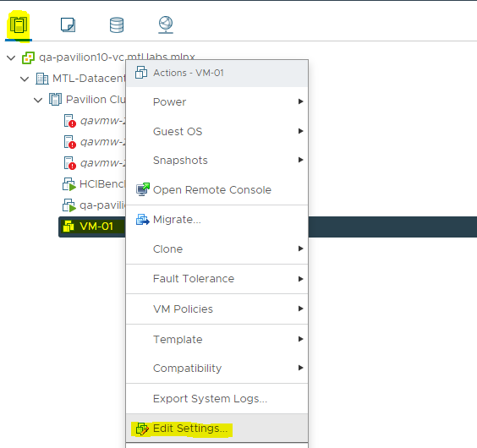Select MTL-Datacenter in the tree

[x=89, y=79]
